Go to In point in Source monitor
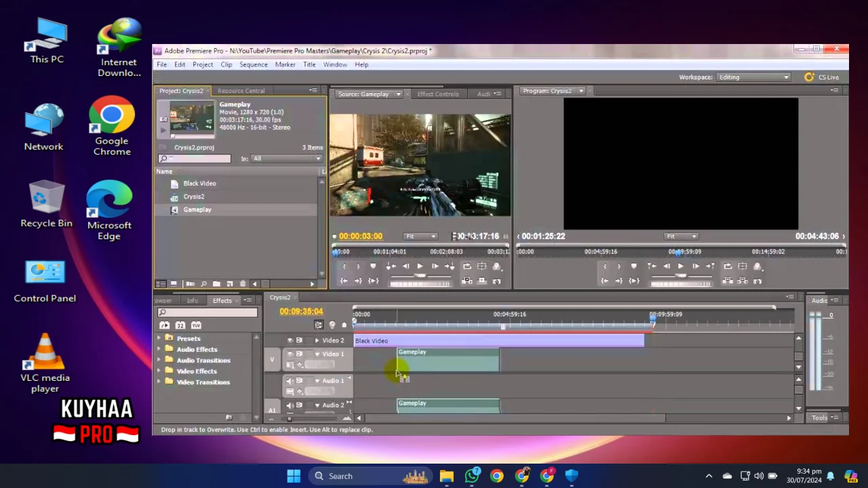 [344, 281]
